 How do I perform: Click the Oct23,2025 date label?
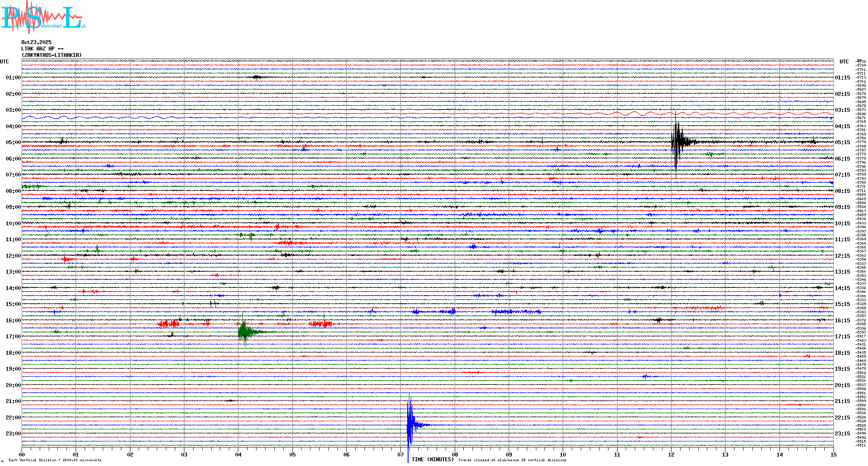coord(36,42)
